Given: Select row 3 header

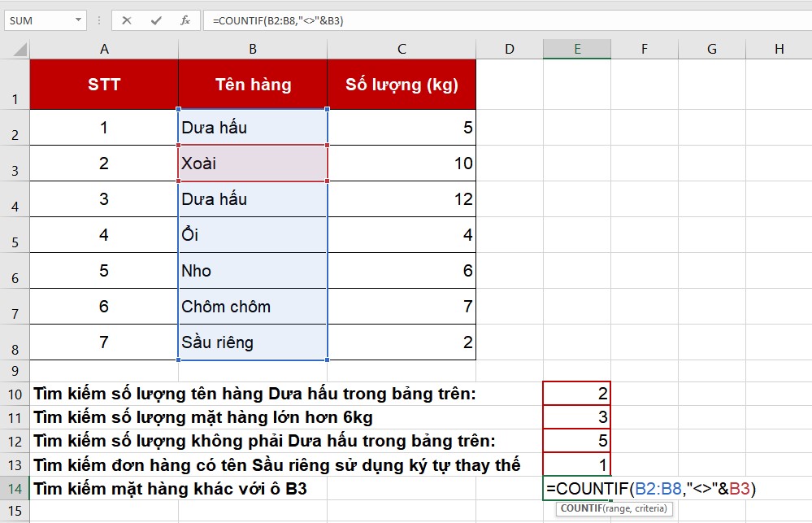Looking at the screenshot, I should click(15, 163).
